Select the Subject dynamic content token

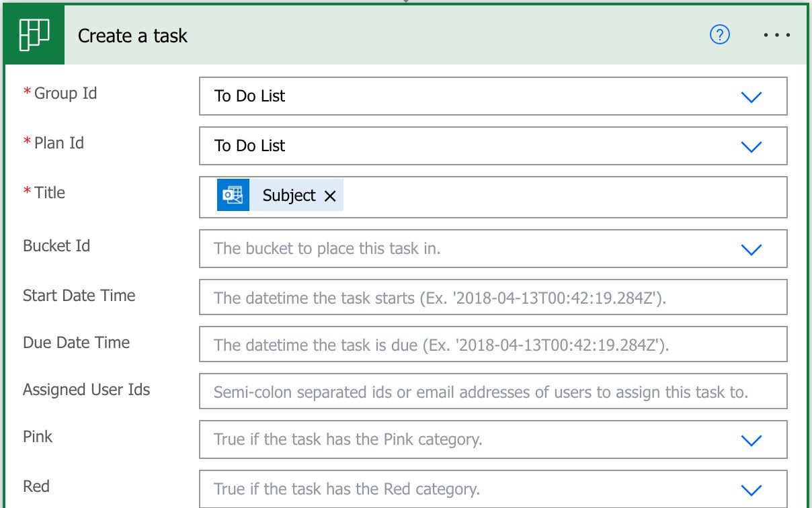pyautogui.click(x=280, y=196)
